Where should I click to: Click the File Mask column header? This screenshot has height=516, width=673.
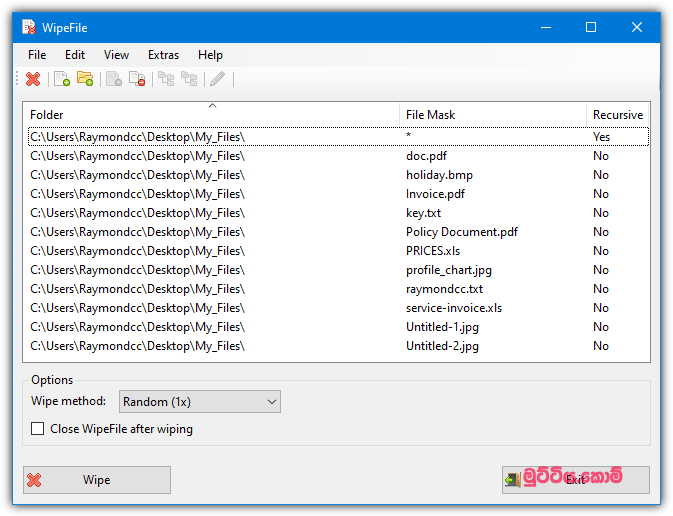(492, 115)
